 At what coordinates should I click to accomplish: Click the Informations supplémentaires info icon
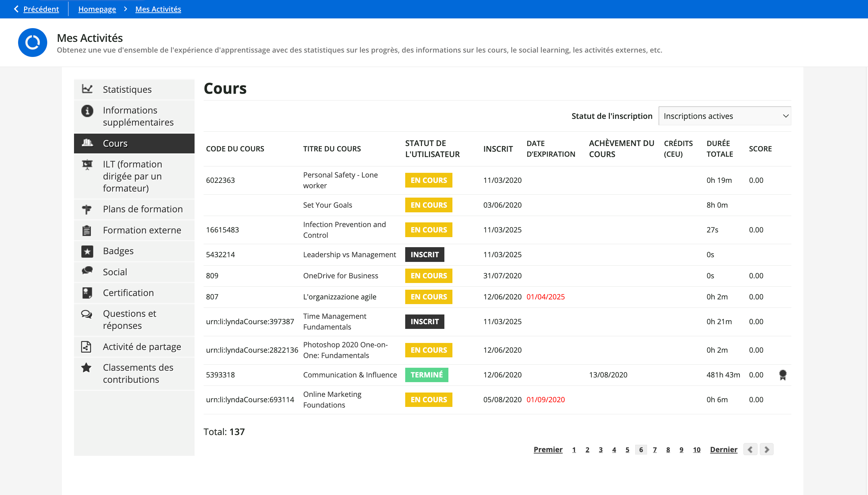click(x=87, y=111)
